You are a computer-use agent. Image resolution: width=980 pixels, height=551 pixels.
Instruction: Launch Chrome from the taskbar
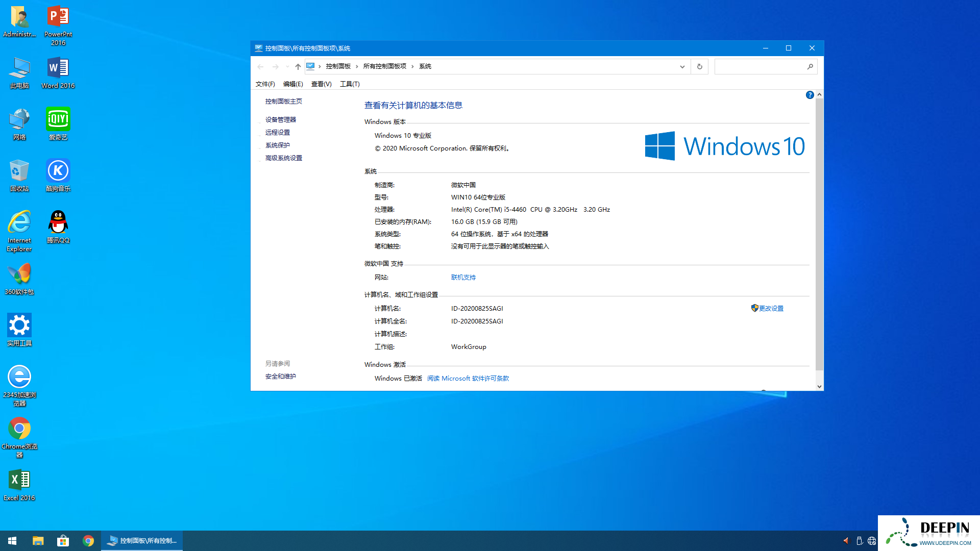[88, 541]
